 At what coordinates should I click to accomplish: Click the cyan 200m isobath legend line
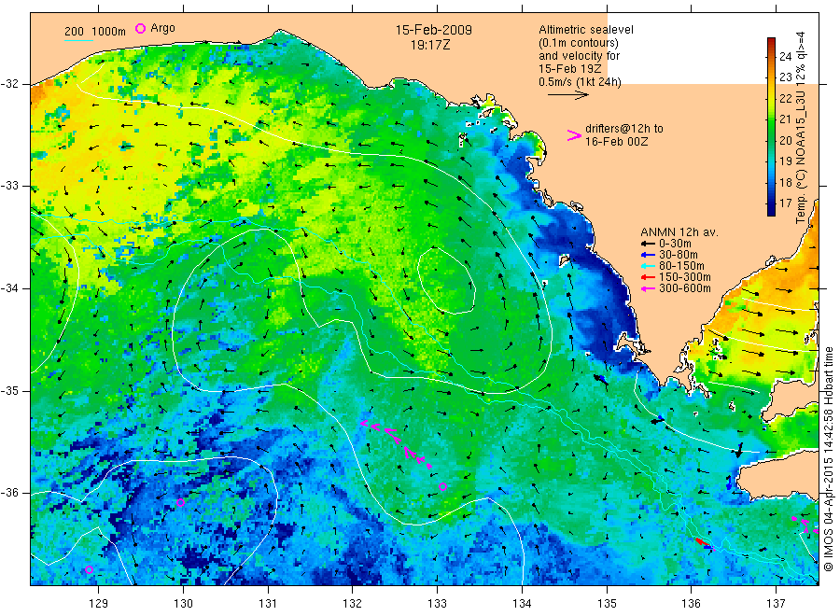tap(78, 40)
